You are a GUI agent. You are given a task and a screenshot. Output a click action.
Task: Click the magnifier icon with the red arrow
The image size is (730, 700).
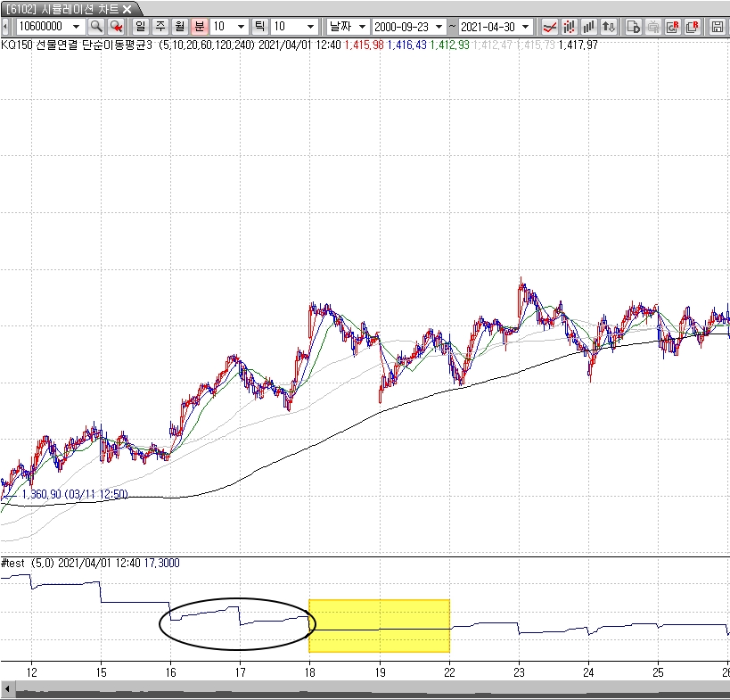pyautogui.click(x=116, y=27)
